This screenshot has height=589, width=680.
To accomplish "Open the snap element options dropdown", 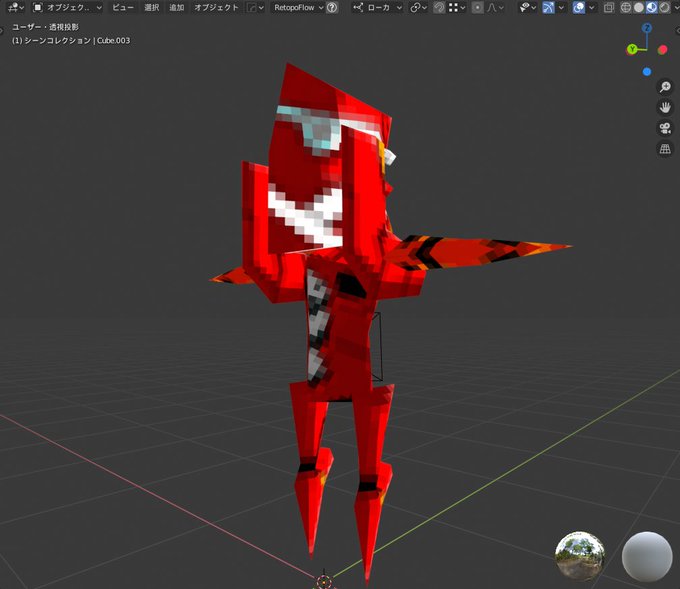I will click(x=457, y=7).
